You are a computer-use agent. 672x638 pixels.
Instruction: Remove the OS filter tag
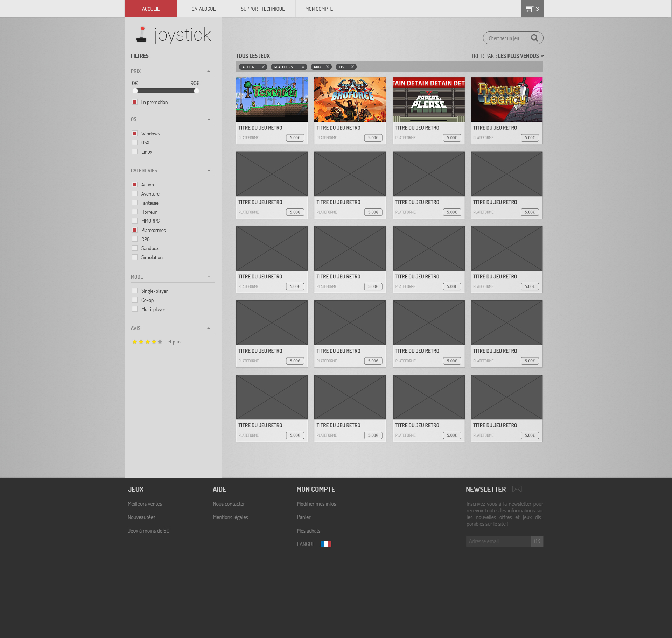click(352, 67)
